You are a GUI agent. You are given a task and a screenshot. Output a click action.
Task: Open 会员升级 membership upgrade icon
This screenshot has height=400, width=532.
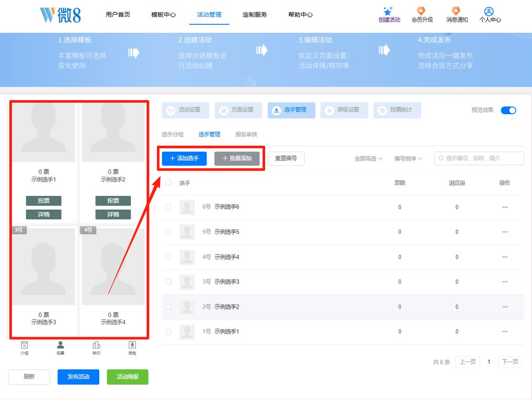422,11
